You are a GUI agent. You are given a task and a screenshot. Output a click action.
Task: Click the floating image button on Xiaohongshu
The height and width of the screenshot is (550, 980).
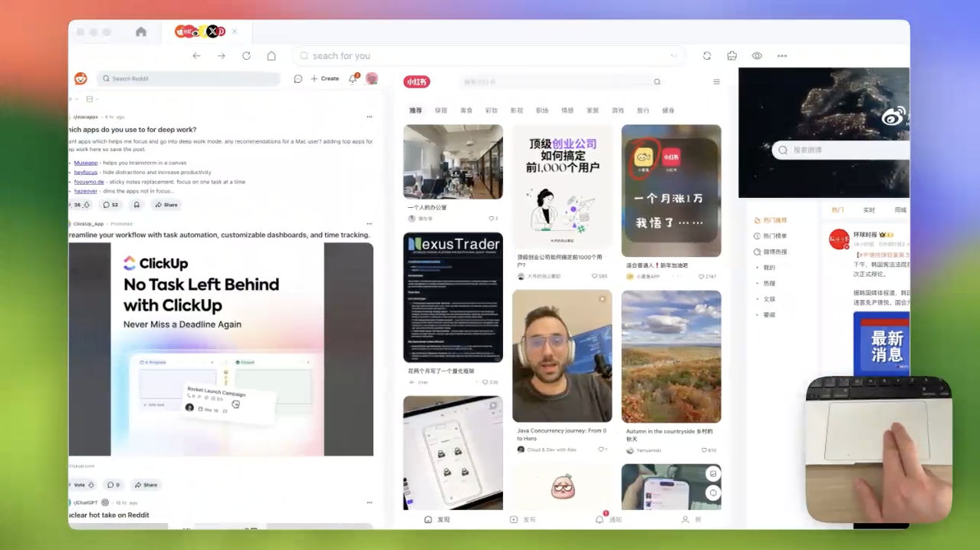713,474
